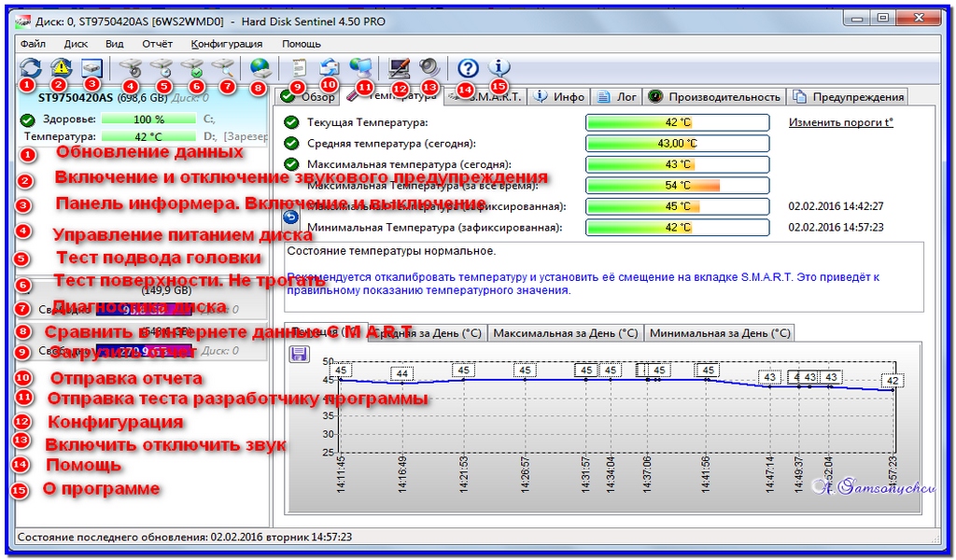This screenshot has height=560, width=956.
Task: Open the Файл menu
Action: tap(33, 44)
